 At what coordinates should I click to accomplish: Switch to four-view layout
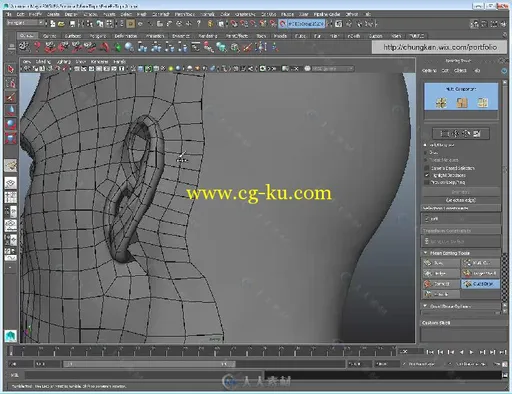coord(10,197)
